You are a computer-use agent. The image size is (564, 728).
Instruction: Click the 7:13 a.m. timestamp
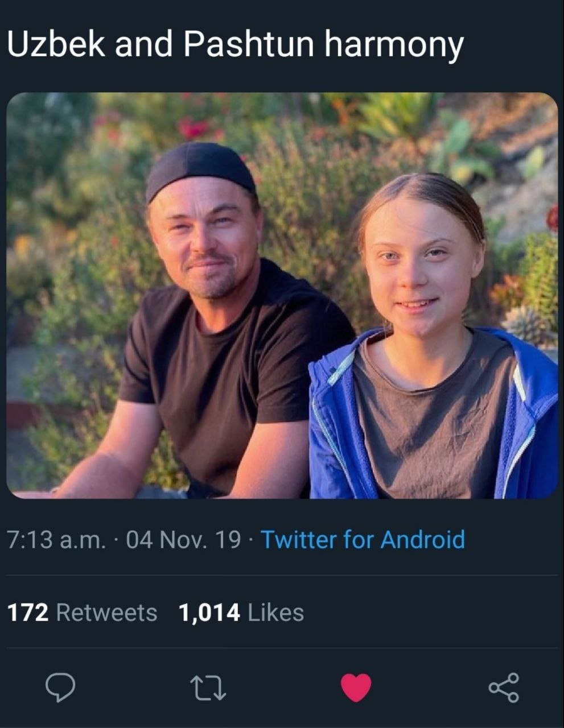[x=56, y=539]
